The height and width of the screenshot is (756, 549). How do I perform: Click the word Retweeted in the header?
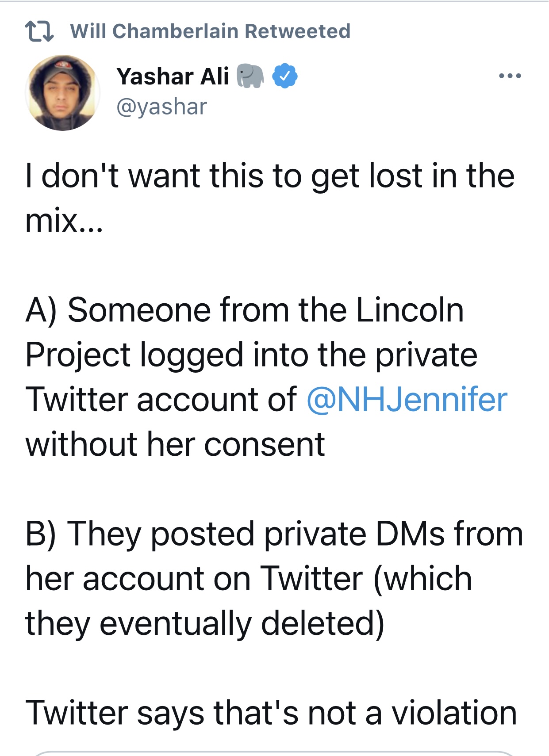pos(298,31)
